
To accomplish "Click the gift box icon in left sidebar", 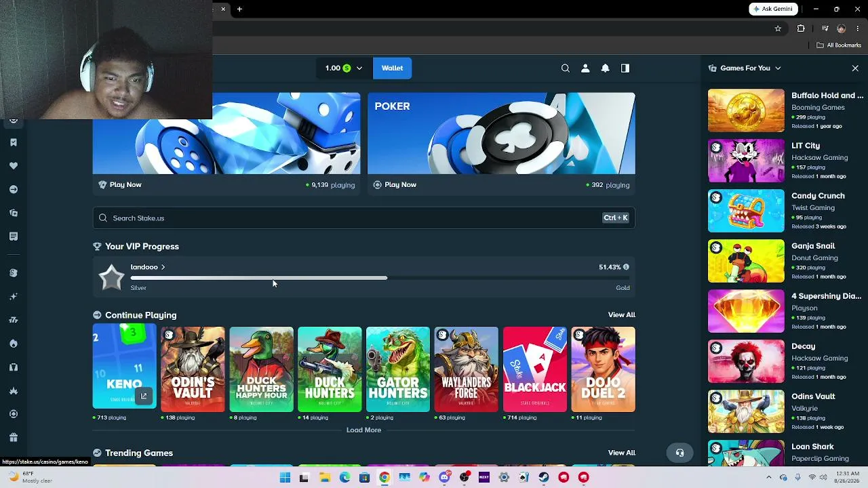I will click(x=14, y=438).
